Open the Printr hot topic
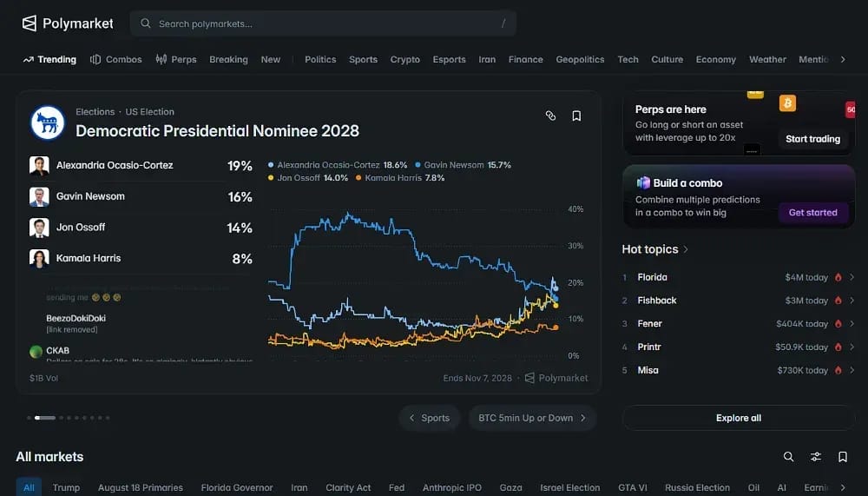 click(x=649, y=347)
